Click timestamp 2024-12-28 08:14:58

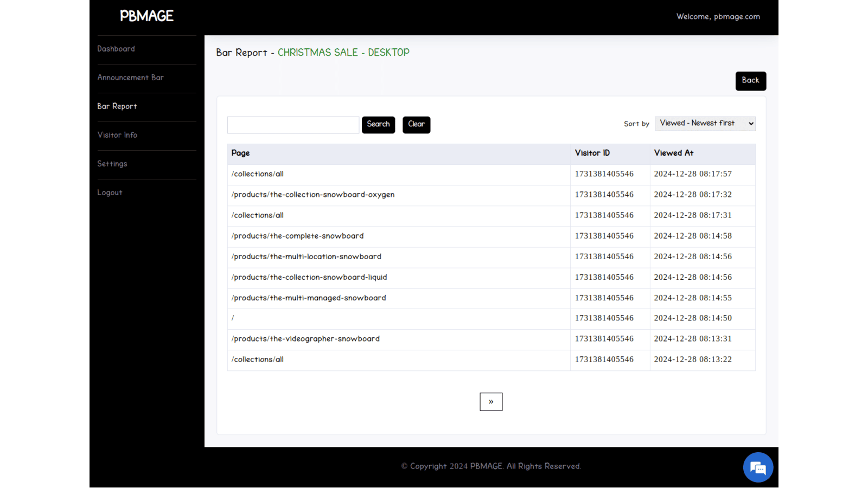[693, 236]
